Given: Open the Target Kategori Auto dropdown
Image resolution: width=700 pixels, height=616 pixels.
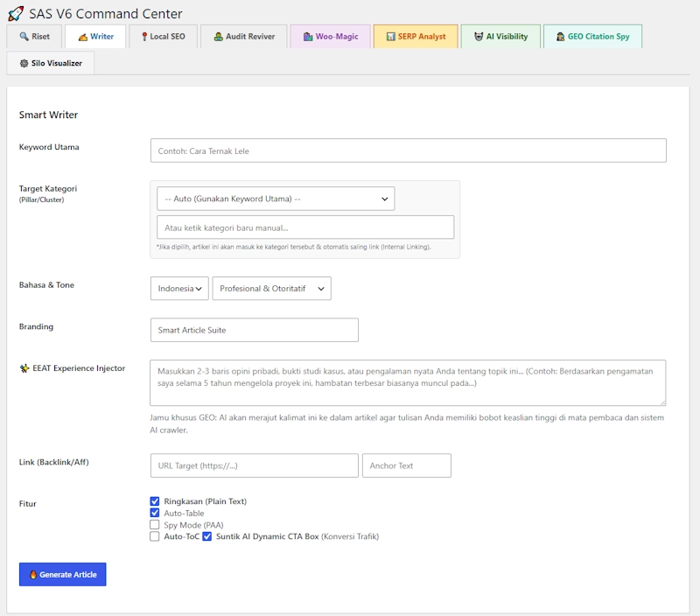Looking at the screenshot, I should 276,199.
